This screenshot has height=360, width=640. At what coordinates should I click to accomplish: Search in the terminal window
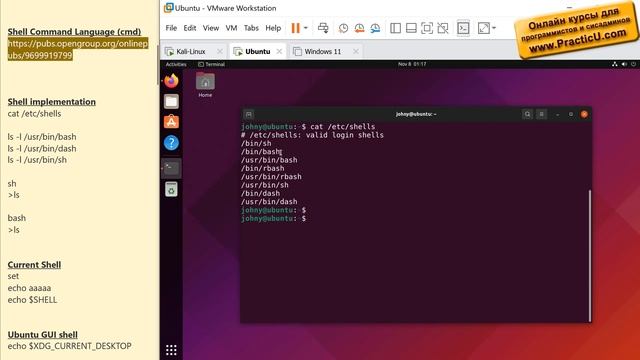pyautogui.click(x=527, y=114)
